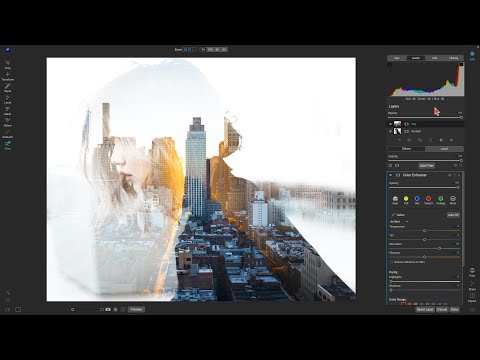Click the search magnifier icon at bottom left
The height and width of the screenshot is (360, 480).
coord(8,292)
